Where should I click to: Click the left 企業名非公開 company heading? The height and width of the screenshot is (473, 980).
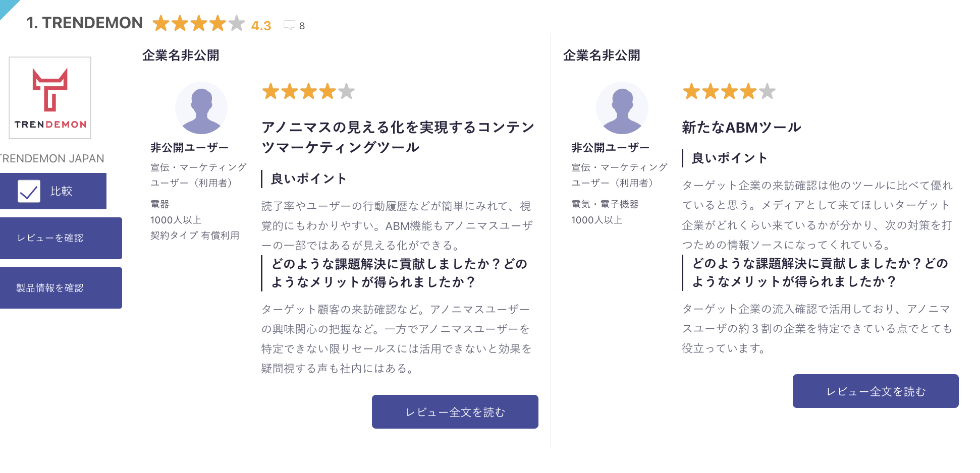181,55
